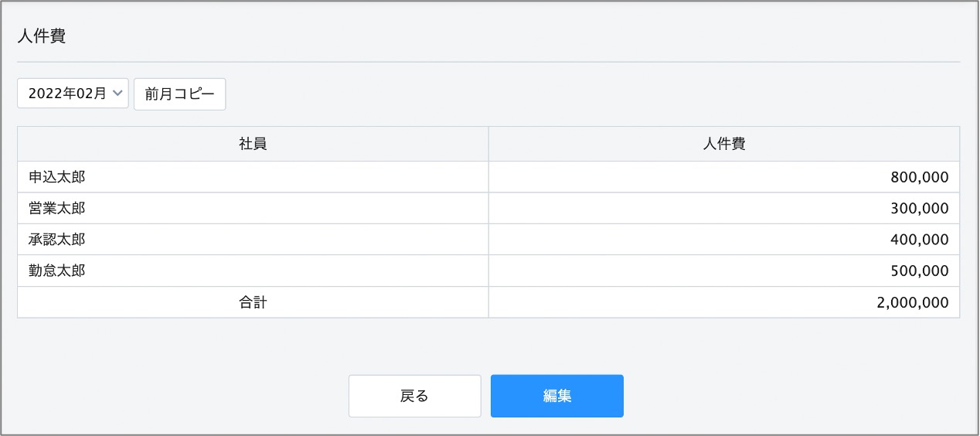980x436 pixels.
Task: Click the 人件費 page title
Action: 42,37
